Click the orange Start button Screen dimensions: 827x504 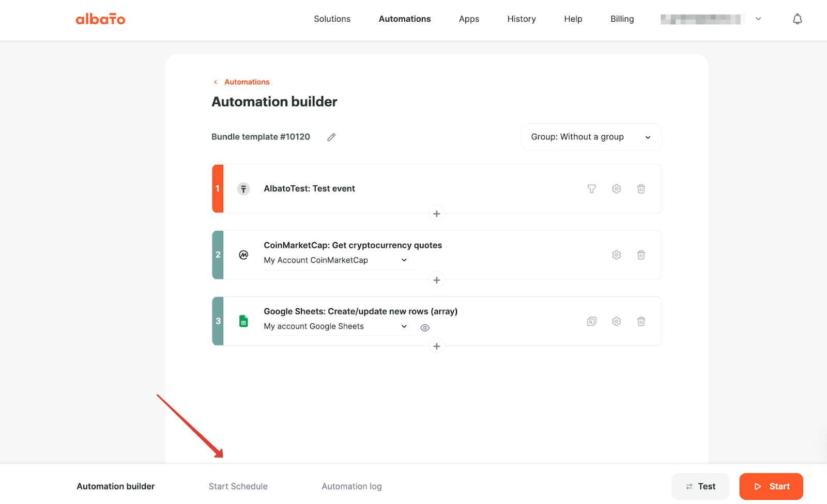click(771, 486)
